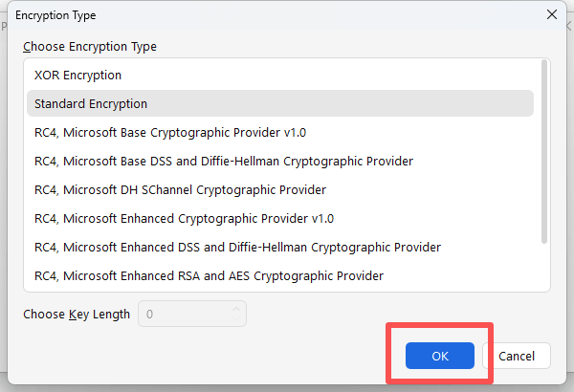Image resolution: width=574 pixels, height=392 pixels.
Task: Select the Standard Encryption option
Action: [91, 103]
